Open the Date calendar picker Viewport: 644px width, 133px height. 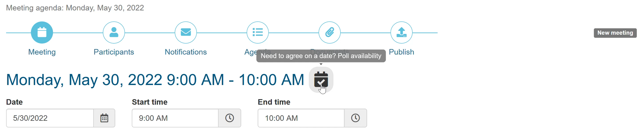[104, 118]
